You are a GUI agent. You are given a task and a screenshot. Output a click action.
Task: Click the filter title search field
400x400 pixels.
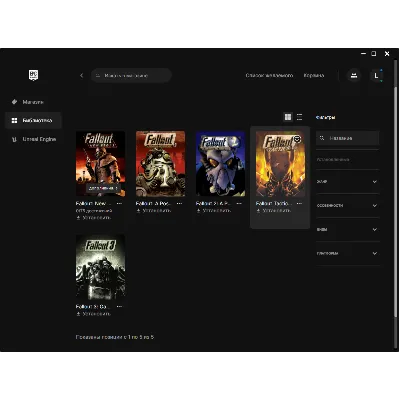(347, 138)
